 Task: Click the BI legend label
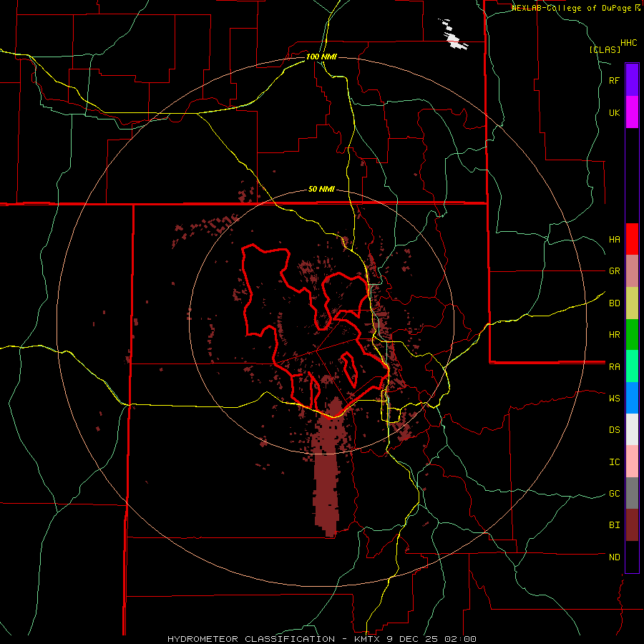pos(615,525)
